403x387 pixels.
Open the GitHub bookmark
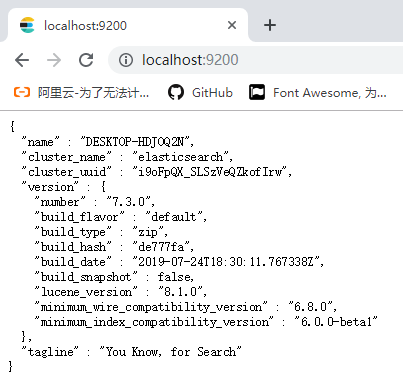click(x=200, y=93)
